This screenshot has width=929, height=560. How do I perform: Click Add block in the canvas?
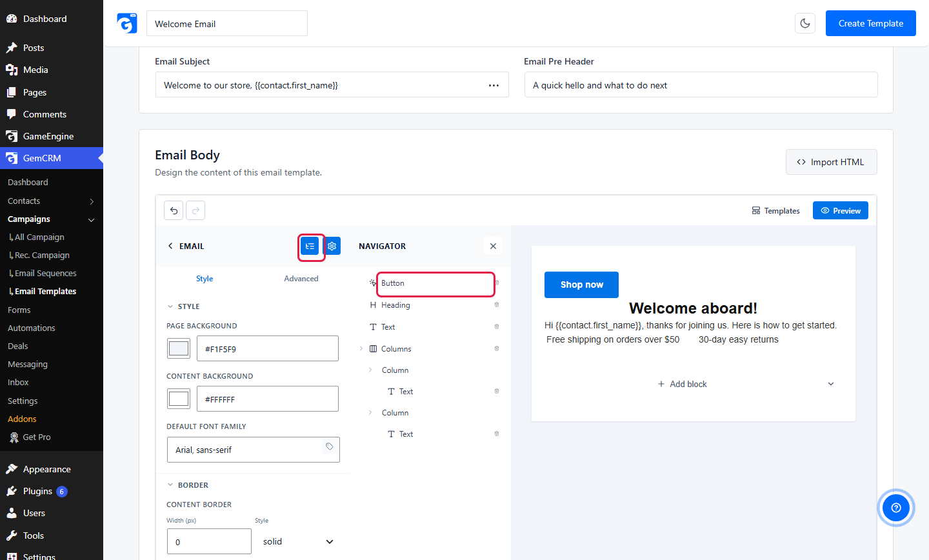point(682,384)
